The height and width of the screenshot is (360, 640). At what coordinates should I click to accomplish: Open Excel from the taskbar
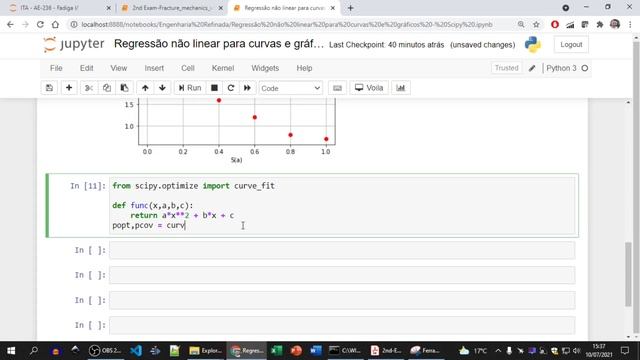(277, 351)
